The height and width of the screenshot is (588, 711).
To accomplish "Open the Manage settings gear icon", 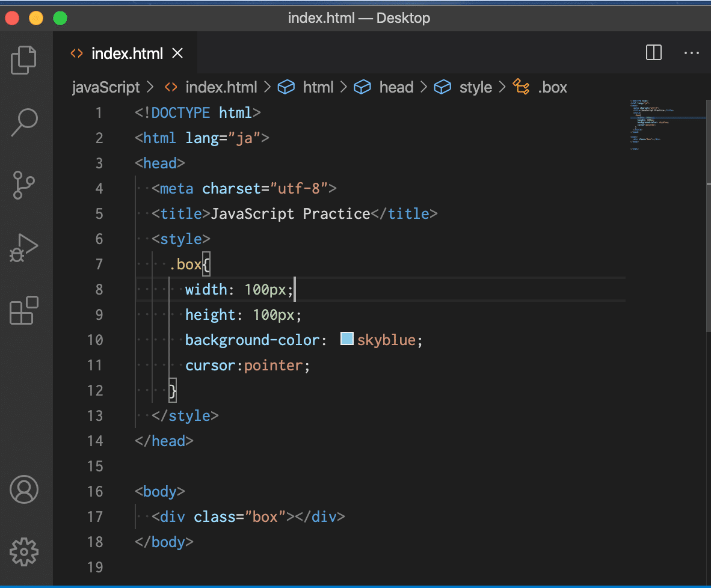I will [x=23, y=552].
